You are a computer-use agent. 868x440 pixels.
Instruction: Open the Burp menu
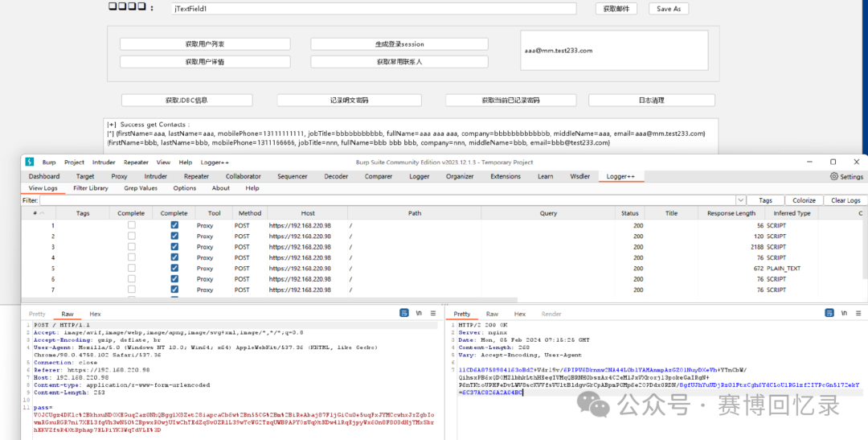pos(49,162)
